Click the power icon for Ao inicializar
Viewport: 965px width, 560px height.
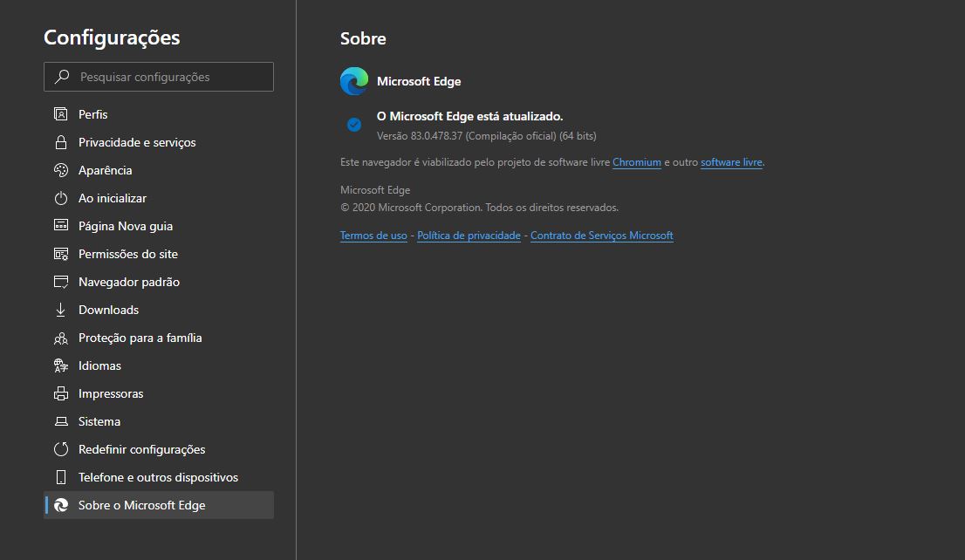click(x=61, y=198)
